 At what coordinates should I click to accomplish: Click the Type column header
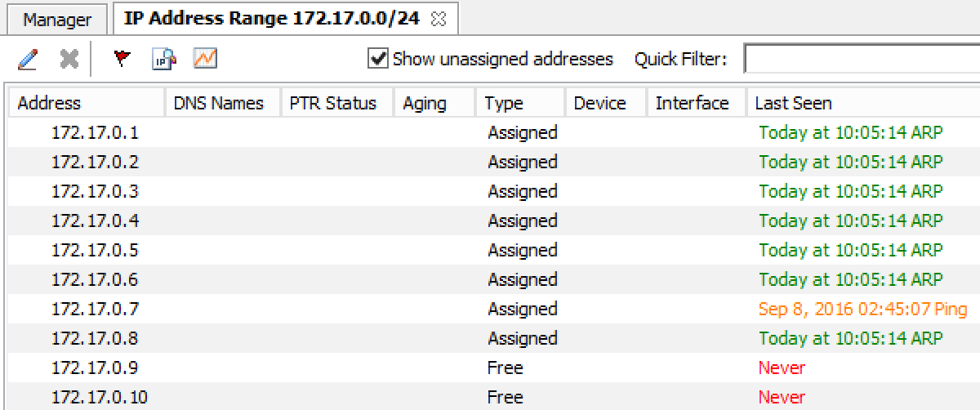pos(503,103)
